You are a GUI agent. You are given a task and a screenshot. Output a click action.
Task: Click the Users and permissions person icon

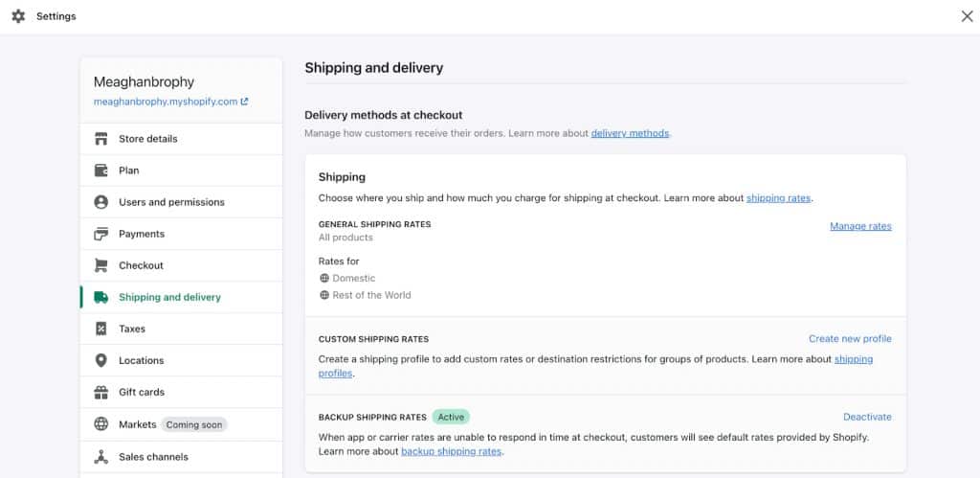tap(100, 202)
